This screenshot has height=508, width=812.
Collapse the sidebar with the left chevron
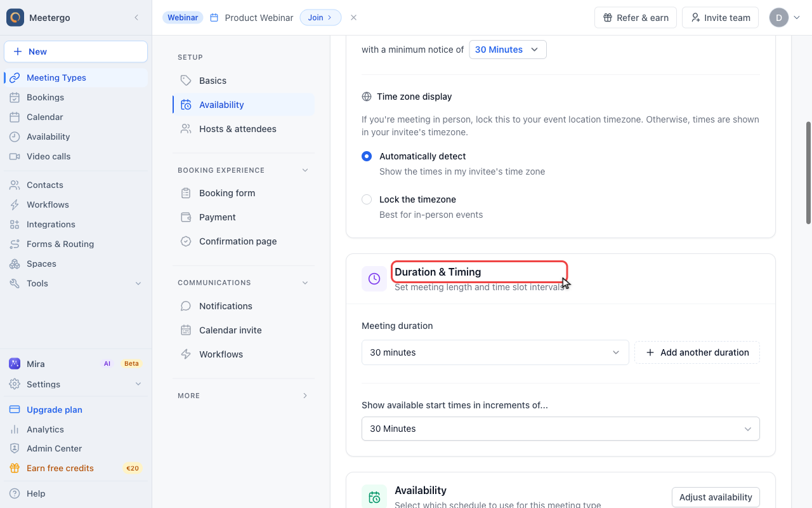click(136, 18)
